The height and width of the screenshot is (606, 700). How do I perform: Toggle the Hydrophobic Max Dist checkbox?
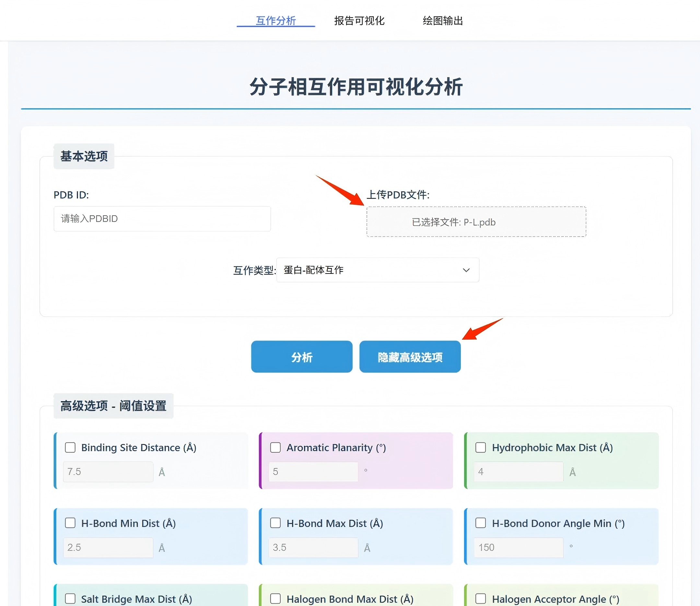[481, 448]
